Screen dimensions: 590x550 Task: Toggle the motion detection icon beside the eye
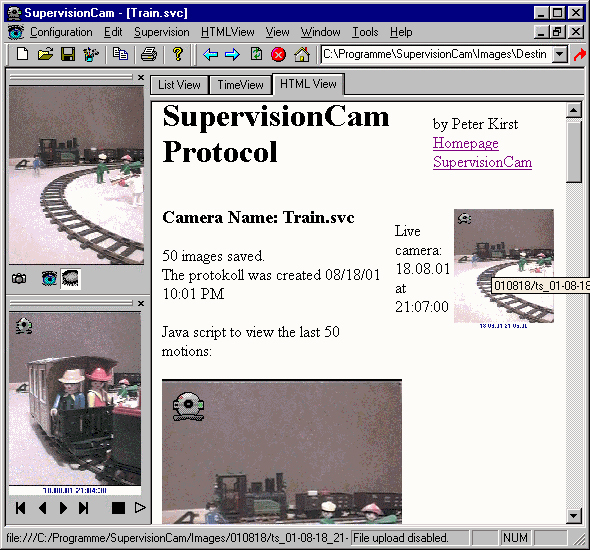70,279
